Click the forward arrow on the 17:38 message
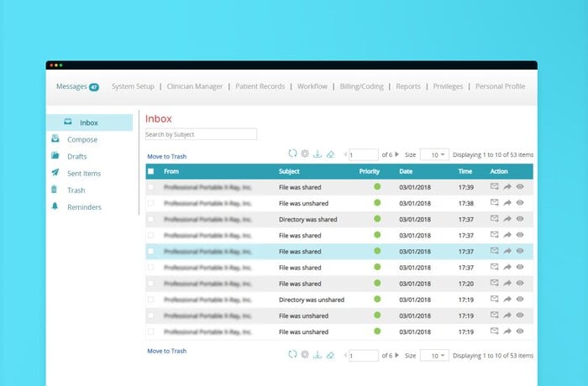588x386 pixels. [507, 203]
